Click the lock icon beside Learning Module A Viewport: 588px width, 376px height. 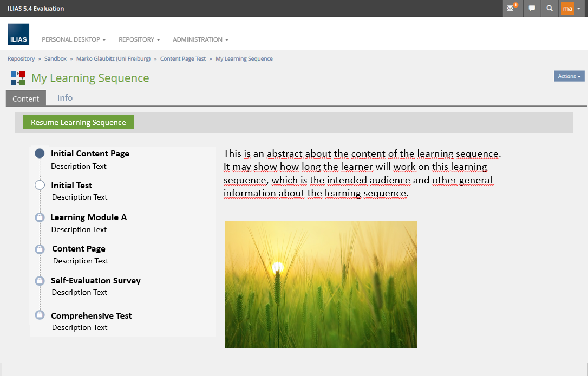[x=40, y=217]
